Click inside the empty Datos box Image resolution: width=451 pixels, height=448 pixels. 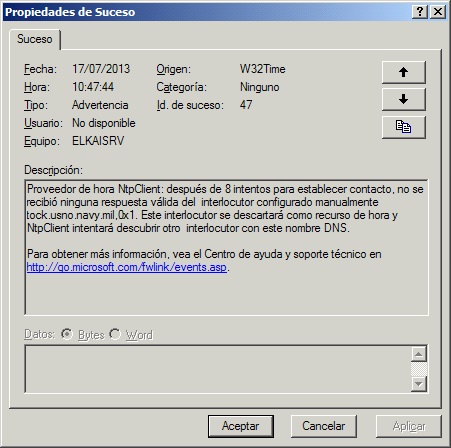click(x=218, y=369)
